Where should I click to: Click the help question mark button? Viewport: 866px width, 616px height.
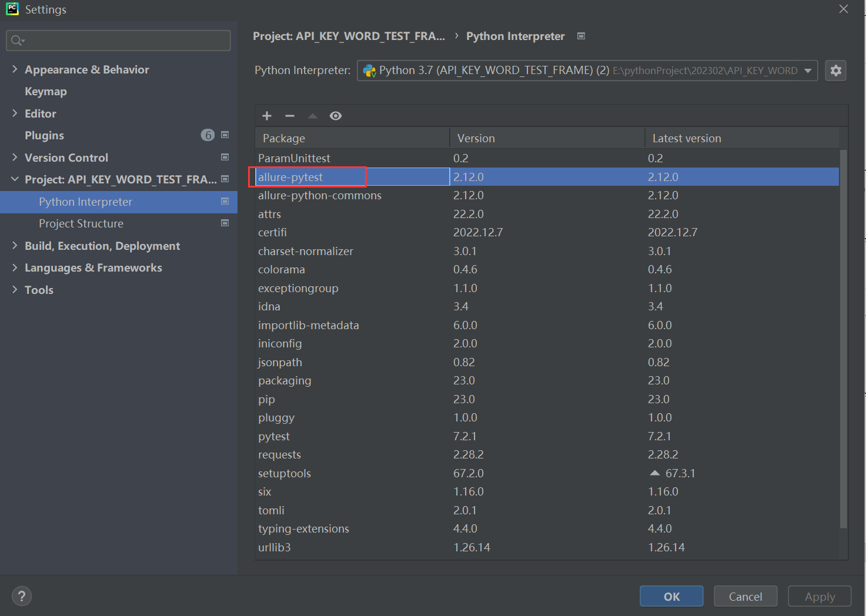click(22, 596)
